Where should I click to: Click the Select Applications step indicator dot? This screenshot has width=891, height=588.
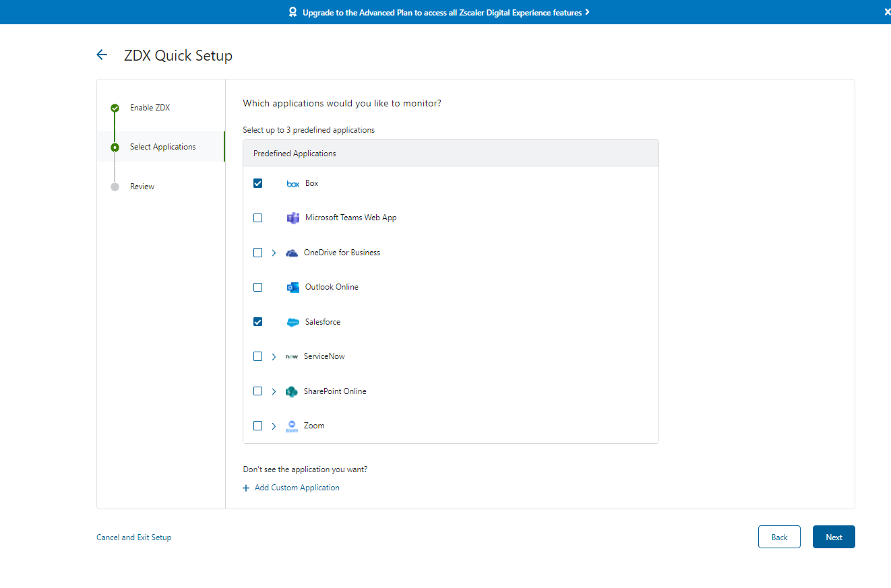point(115,147)
